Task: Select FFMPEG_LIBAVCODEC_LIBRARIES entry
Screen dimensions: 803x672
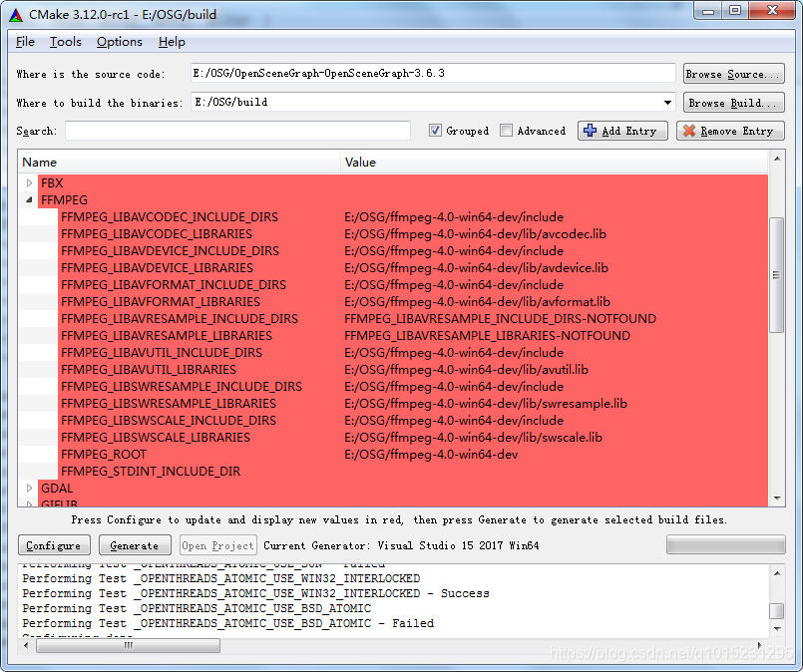Action: pos(157,234)
